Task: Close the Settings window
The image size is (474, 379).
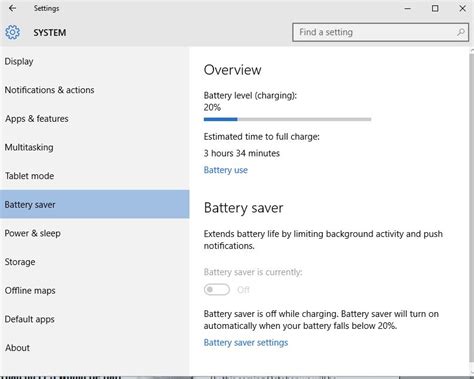Action: pos(462,8)
